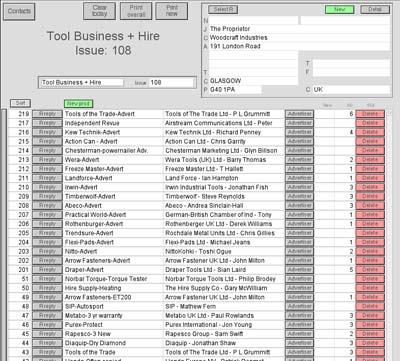The image size is (400, 361).
Task: Select contact "Purex International - Jon Young"
Action: click(208, 325)
